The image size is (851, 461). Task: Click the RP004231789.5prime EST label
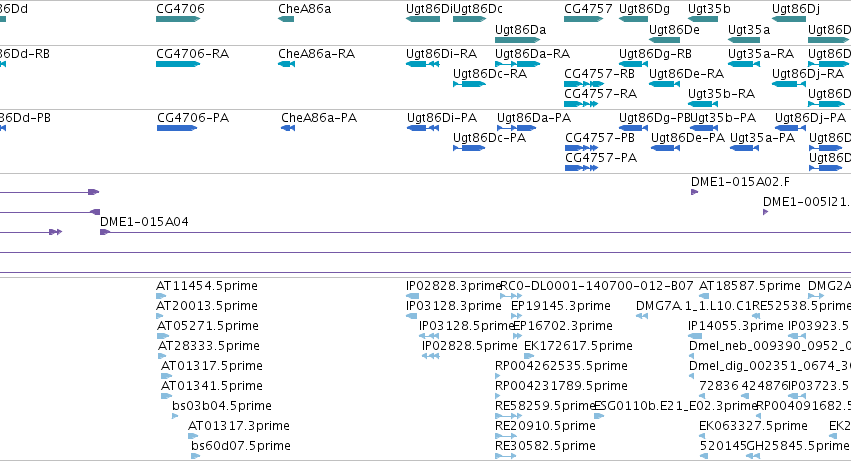pos(561,386)
